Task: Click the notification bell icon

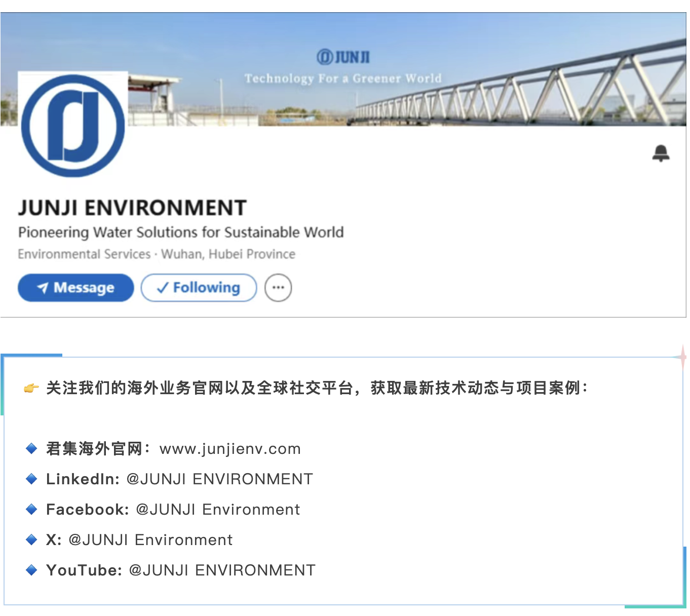Action: pyautogui.click(x=661, y=153)
